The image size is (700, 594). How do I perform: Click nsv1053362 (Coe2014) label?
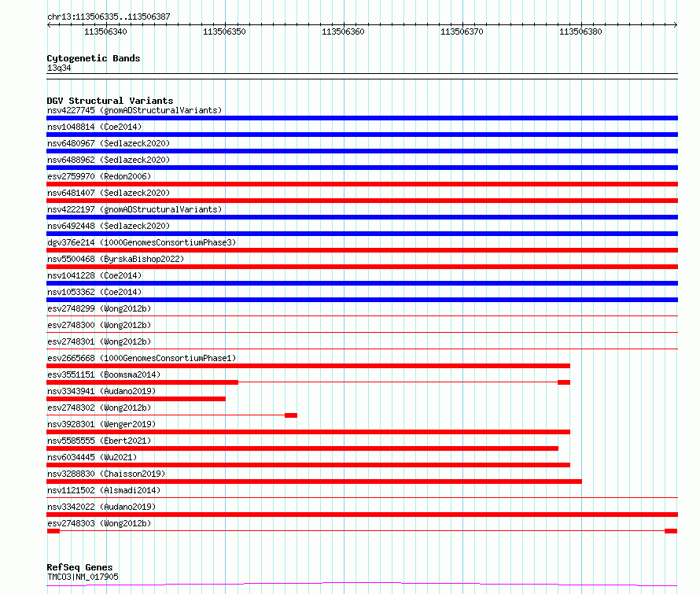click(x=94, y=292)
